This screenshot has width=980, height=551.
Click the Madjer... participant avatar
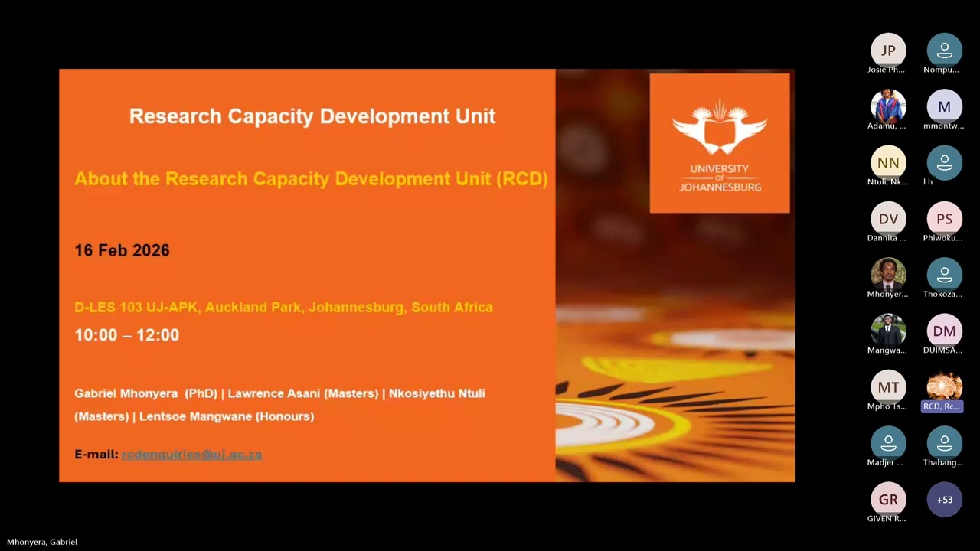coord(888,443)
